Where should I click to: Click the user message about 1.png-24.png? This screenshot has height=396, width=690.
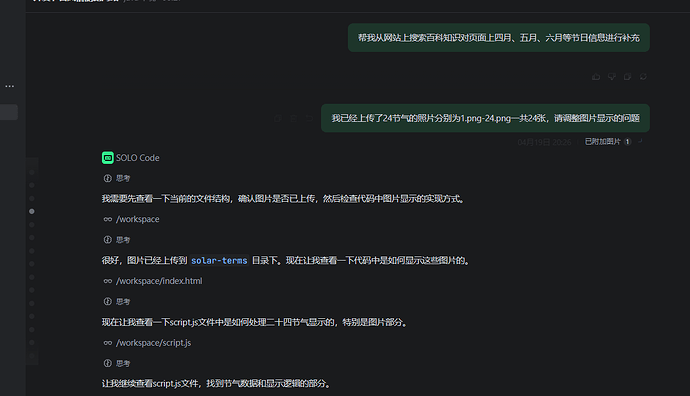(x=485, y=118)
